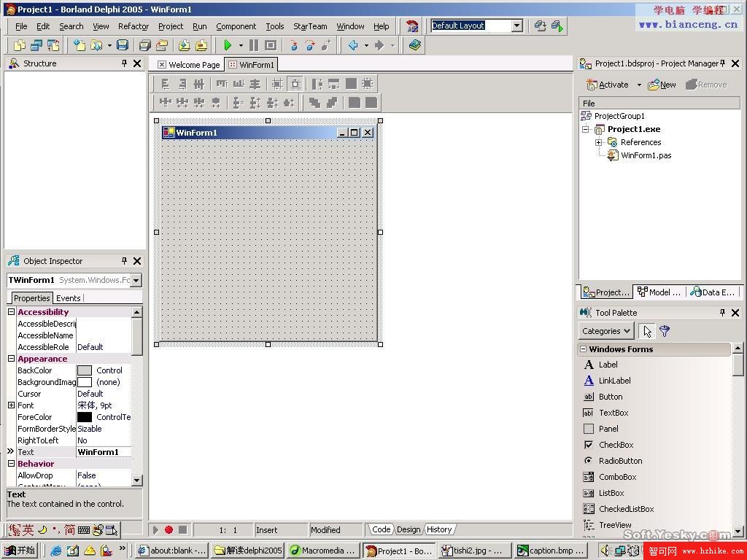
Task: Select WinForm1.pas in Project Manager
Action: click(x=646, y=155)
